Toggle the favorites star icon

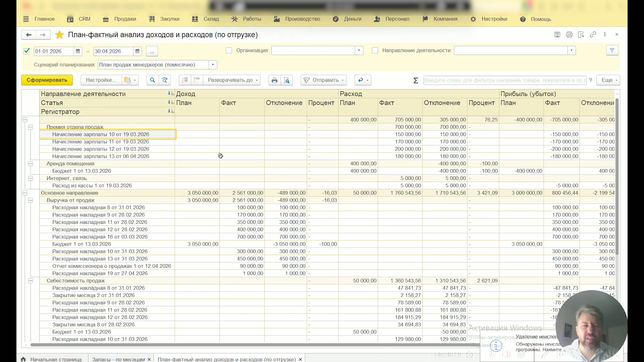pos(59,35)
